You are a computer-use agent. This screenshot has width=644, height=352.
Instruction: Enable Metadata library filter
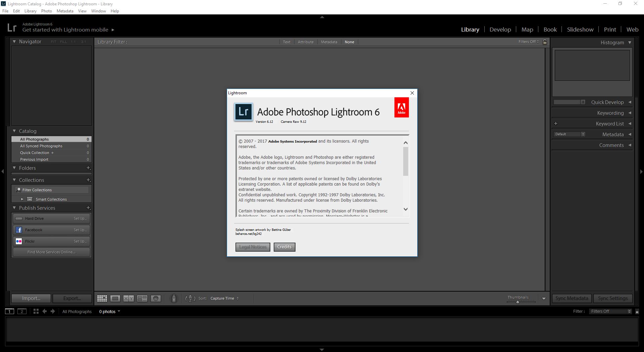329,42
